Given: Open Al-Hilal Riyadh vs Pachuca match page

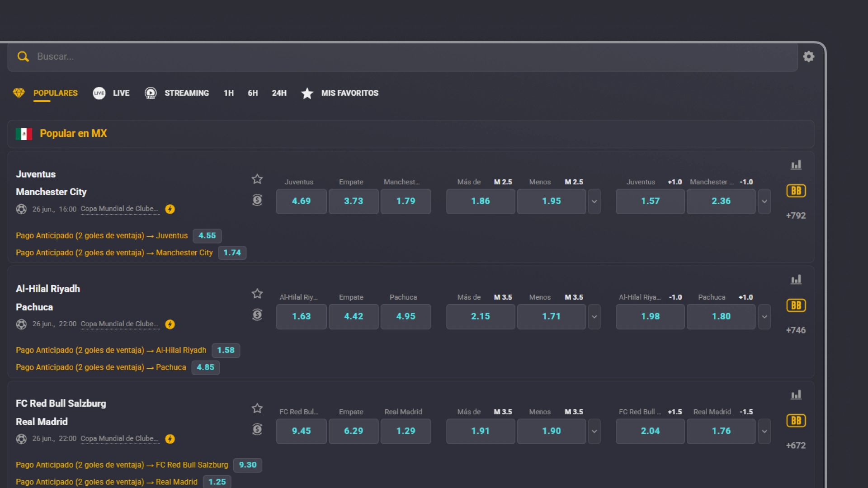Looking at the screenshot, I should pos(48,298).
